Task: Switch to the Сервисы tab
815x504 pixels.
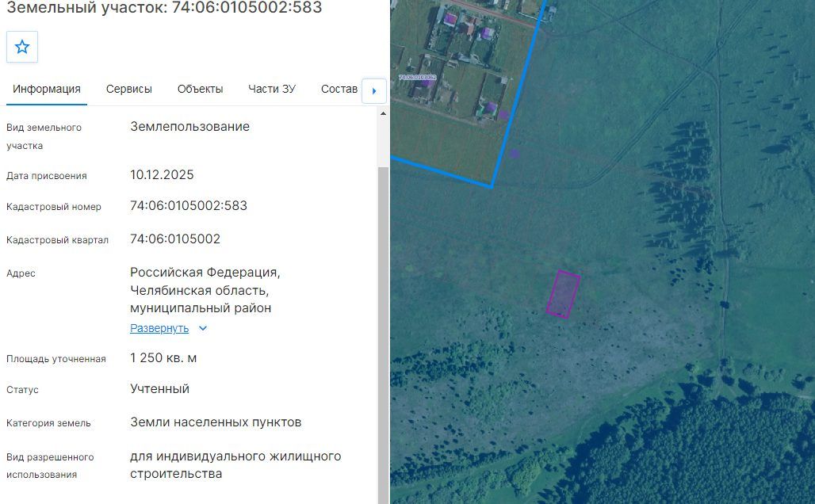Action: (x=129, y=89)
